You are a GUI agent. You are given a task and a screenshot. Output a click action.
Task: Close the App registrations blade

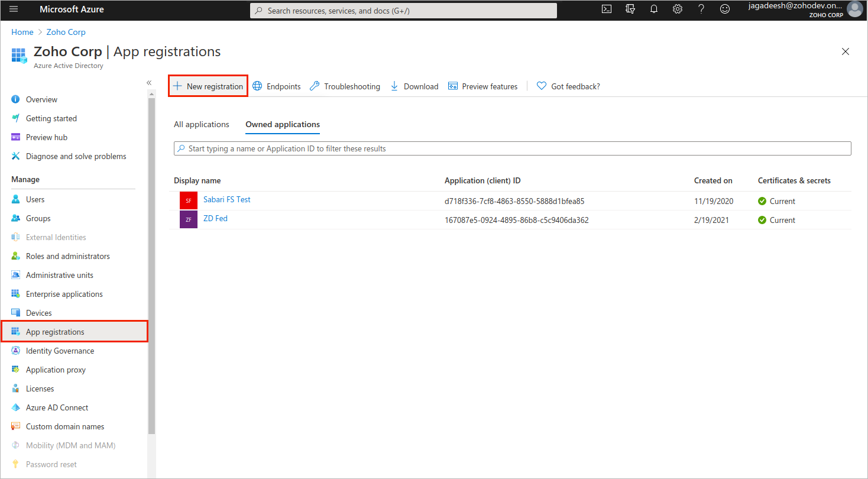[x=846, y=51]
